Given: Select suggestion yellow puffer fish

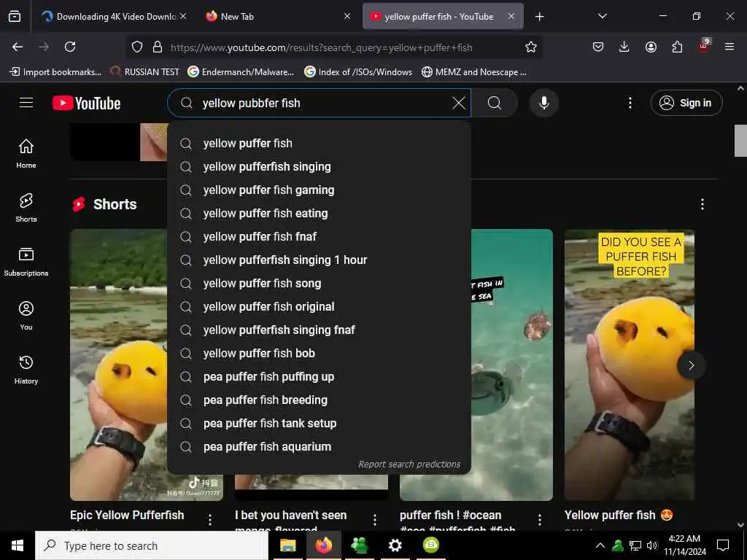Looking at the screenshot, I should coord(320,144).
